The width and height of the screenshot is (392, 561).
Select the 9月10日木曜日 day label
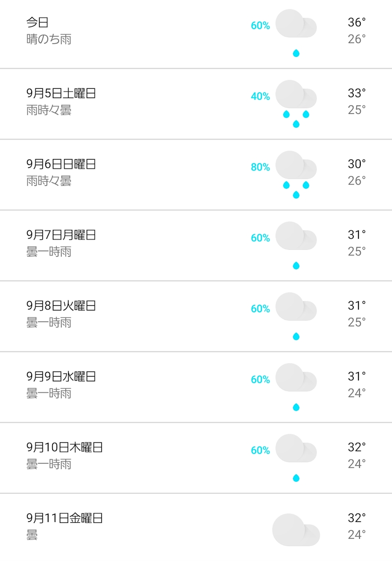[64, 448]
